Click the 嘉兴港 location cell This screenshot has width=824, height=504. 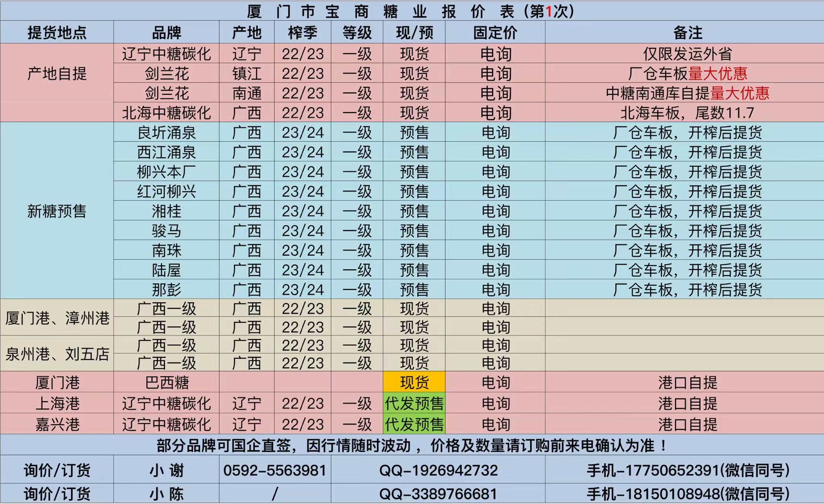pos(57,424)
